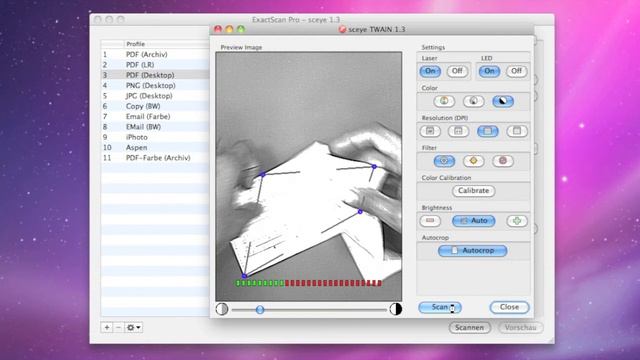Screen dimensions: 640x360
Task: Decrease brightness with minus button
Action: pos(430,221)
